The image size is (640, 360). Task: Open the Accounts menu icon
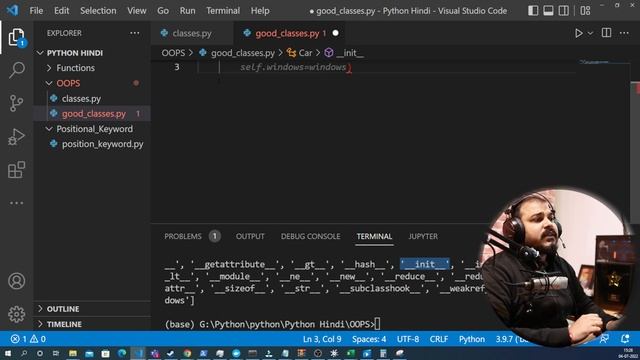point(16,281)
